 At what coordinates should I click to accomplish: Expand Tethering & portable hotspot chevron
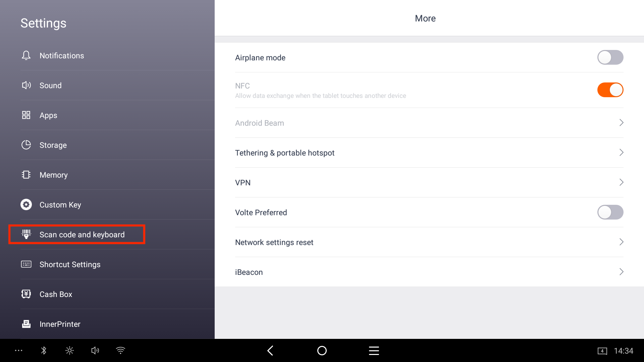tap(621, 153)
